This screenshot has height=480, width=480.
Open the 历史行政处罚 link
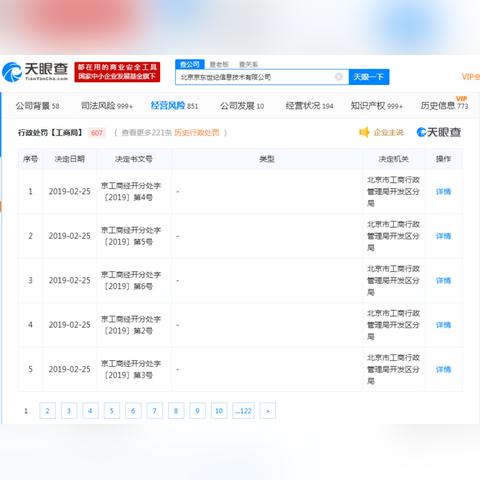click(197, 133)
